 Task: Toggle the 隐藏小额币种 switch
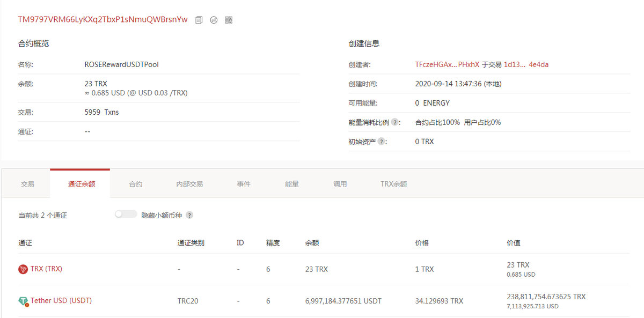(126, 215)
